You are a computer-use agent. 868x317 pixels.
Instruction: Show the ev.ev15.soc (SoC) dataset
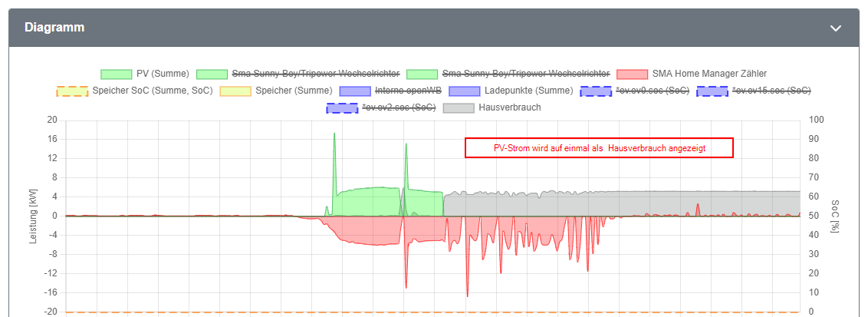(x=754, y=91)
